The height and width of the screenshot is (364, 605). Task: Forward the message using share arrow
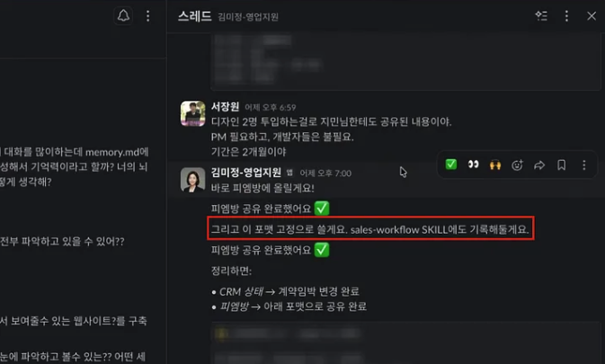(x=539, y=165)
